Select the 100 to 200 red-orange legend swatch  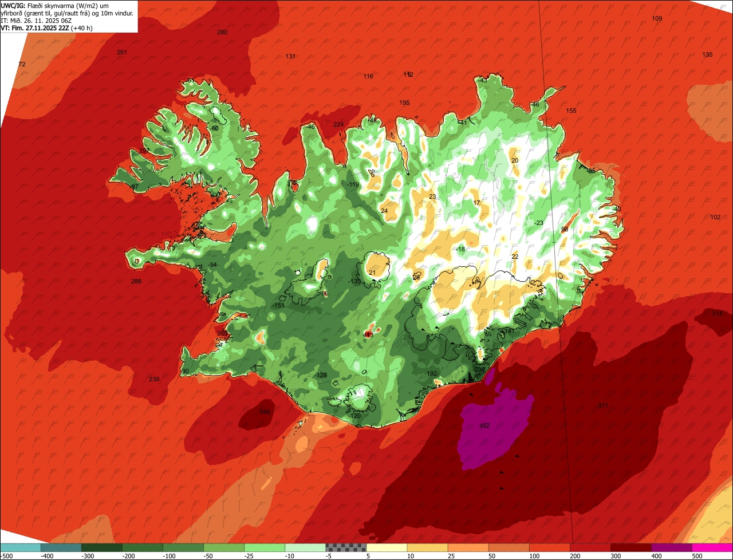tap(549, 548)
